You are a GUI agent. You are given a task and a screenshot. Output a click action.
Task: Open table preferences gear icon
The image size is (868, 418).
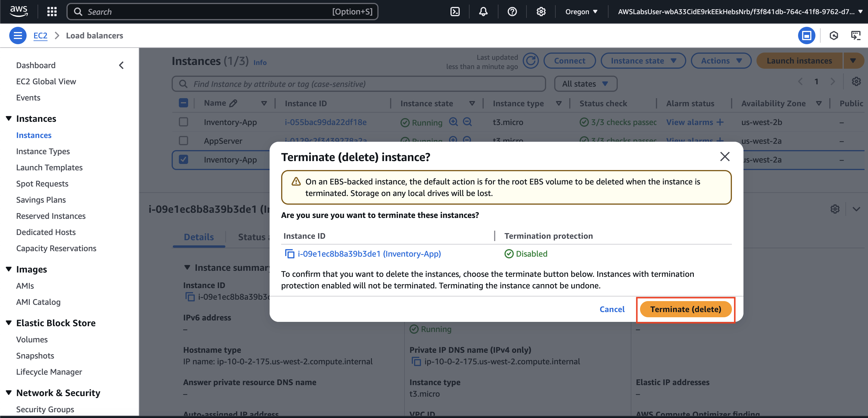(856, 82)
